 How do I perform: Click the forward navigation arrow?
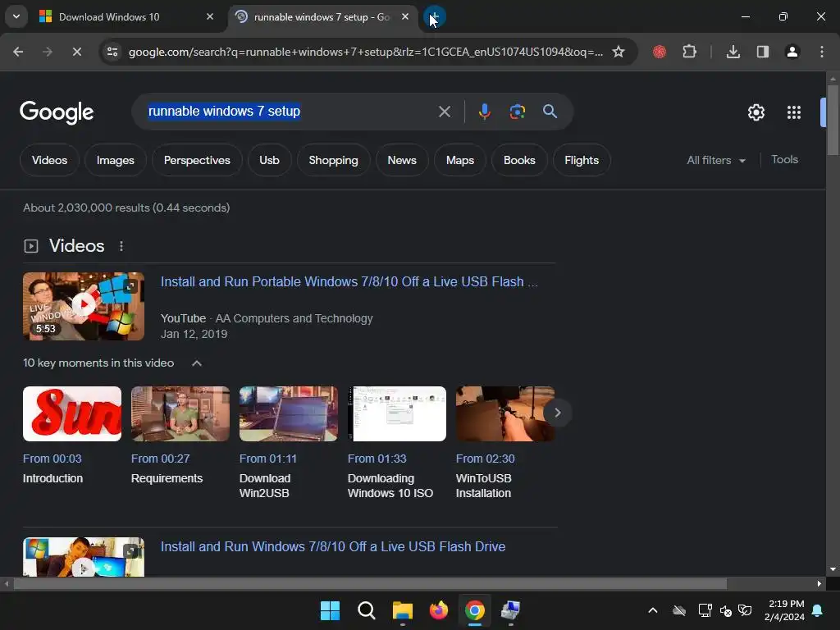click(x=48, y=52)
